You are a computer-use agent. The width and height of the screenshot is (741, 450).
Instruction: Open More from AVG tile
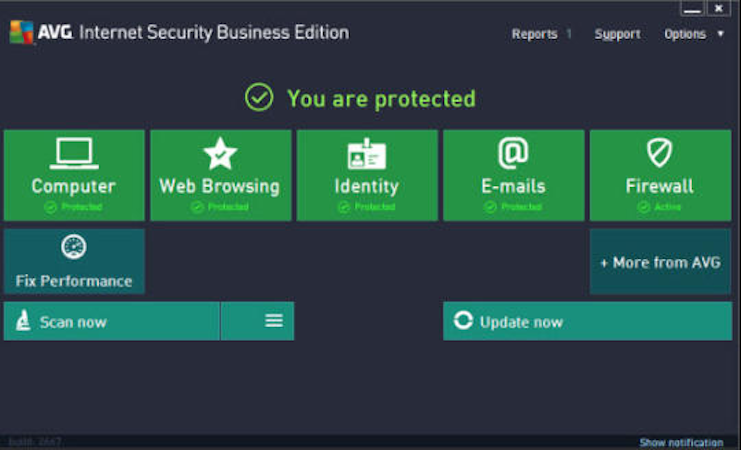click(x=660, y=262)
